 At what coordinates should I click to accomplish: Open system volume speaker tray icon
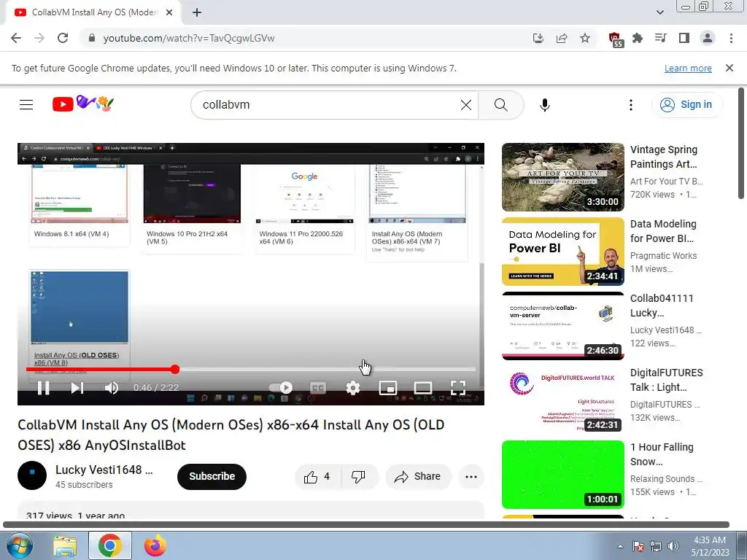coord(673,546)
